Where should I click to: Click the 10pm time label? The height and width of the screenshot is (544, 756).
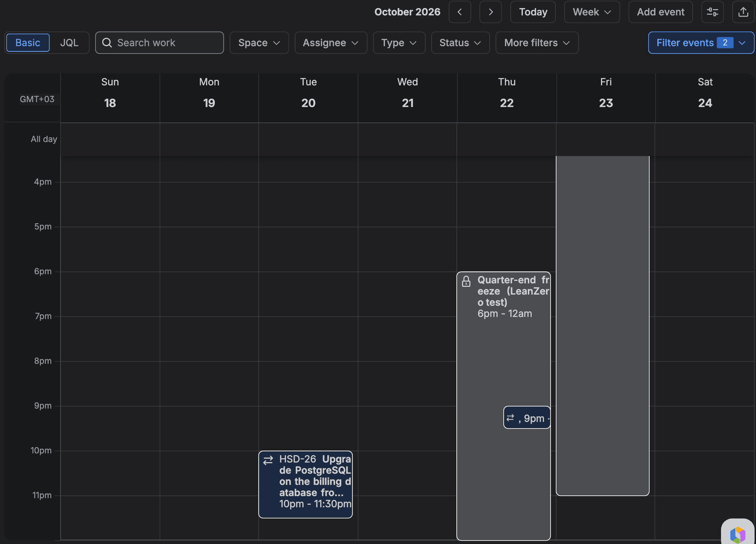[x=41, y=451]
